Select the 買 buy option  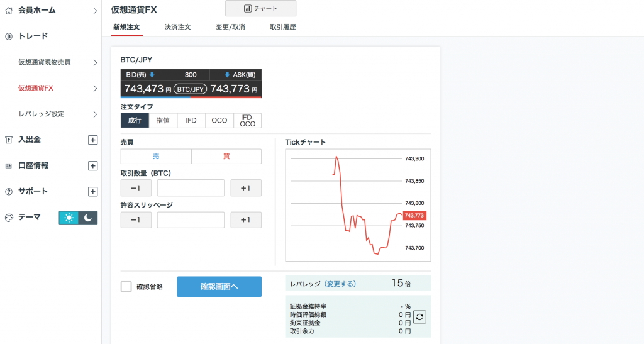pyautogui.click(x=226, y=157)
